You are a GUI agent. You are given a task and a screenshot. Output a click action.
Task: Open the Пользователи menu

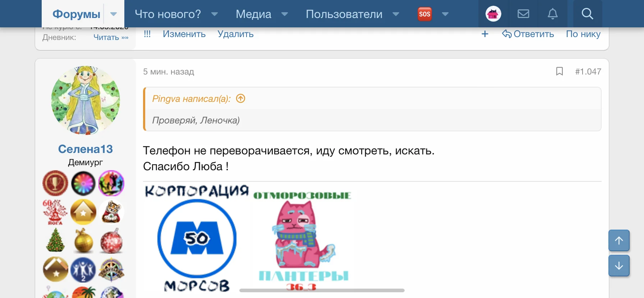coord(344,14)
